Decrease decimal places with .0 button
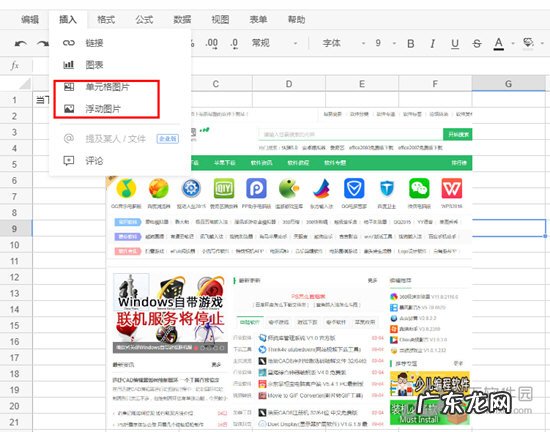This screenshot has width=550, height=432. point(234,43)
